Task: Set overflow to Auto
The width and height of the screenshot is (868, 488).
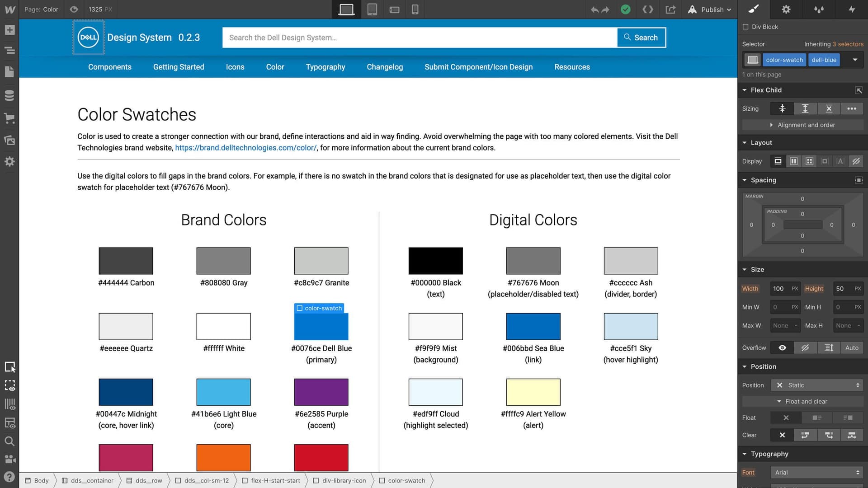Action: tap(852, 347)
